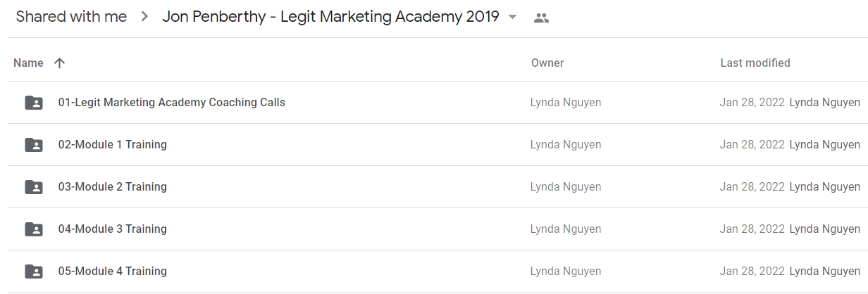Click the shared people icon in the breadcrumb

(541, 18)
